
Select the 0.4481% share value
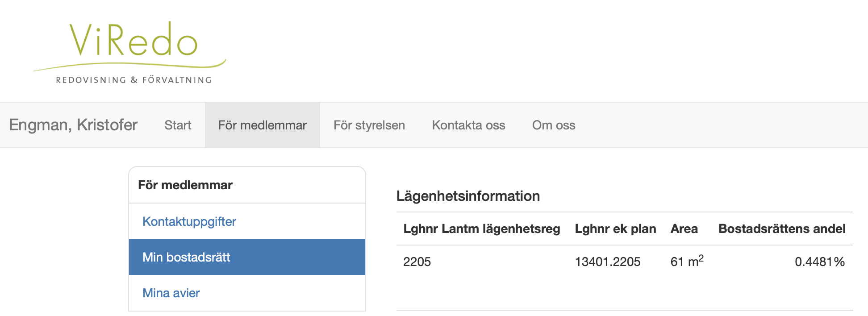click(x=819, y=262)
